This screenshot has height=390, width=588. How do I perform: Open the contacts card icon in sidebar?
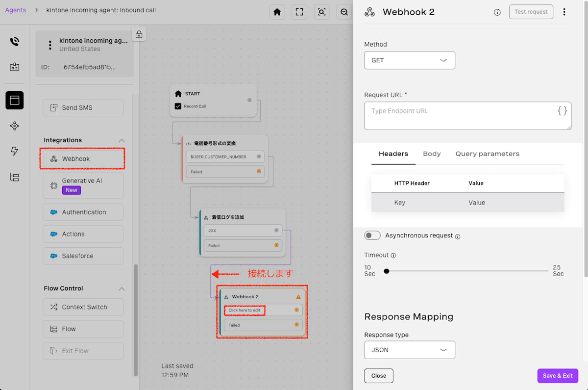point(15,67)
